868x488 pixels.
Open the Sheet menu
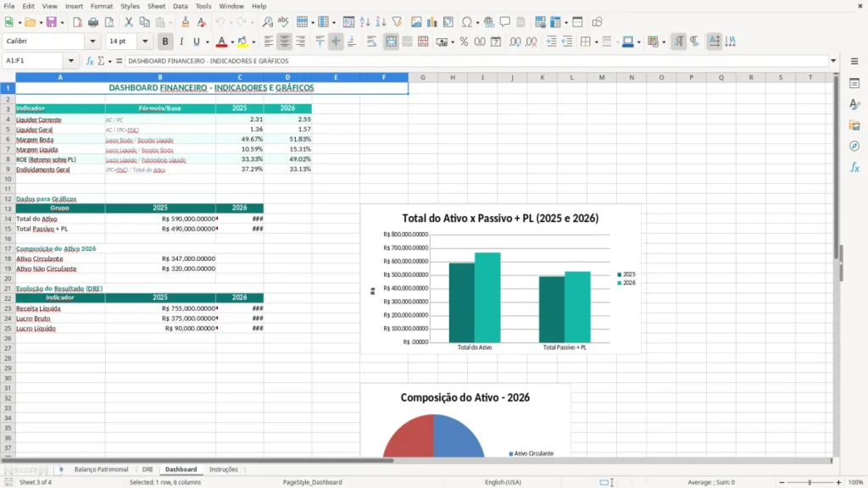[156, 6]
